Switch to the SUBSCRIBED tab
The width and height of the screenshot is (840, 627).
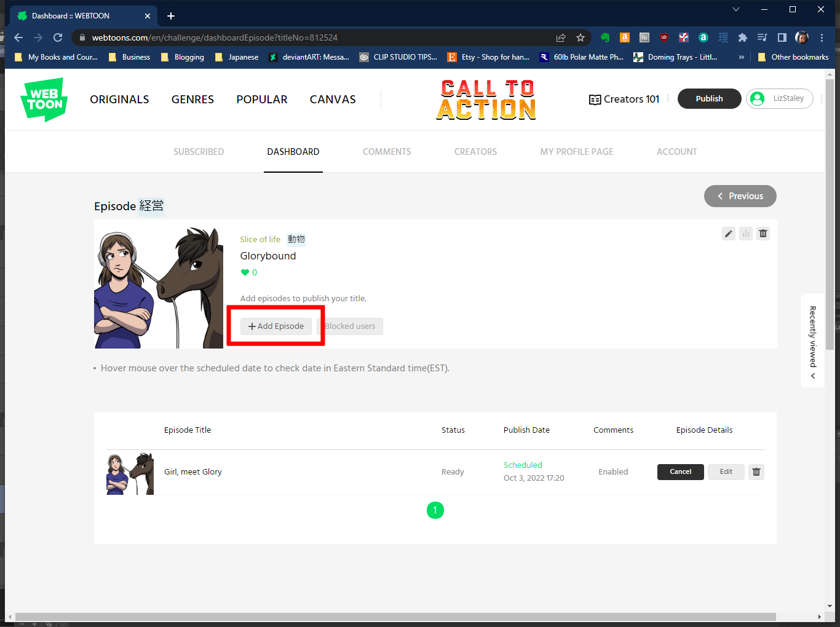pos(199,152)
